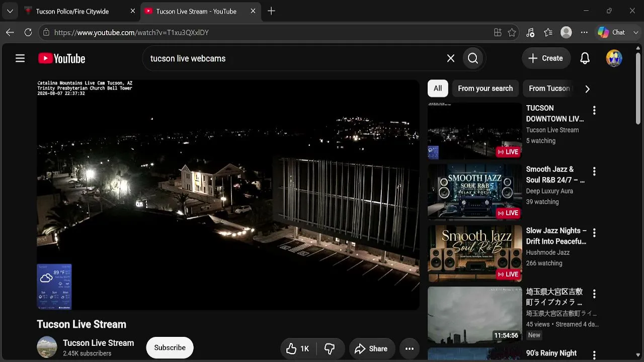
Task: Show more filter chips with the arrow
Action: tap(587, 89)
